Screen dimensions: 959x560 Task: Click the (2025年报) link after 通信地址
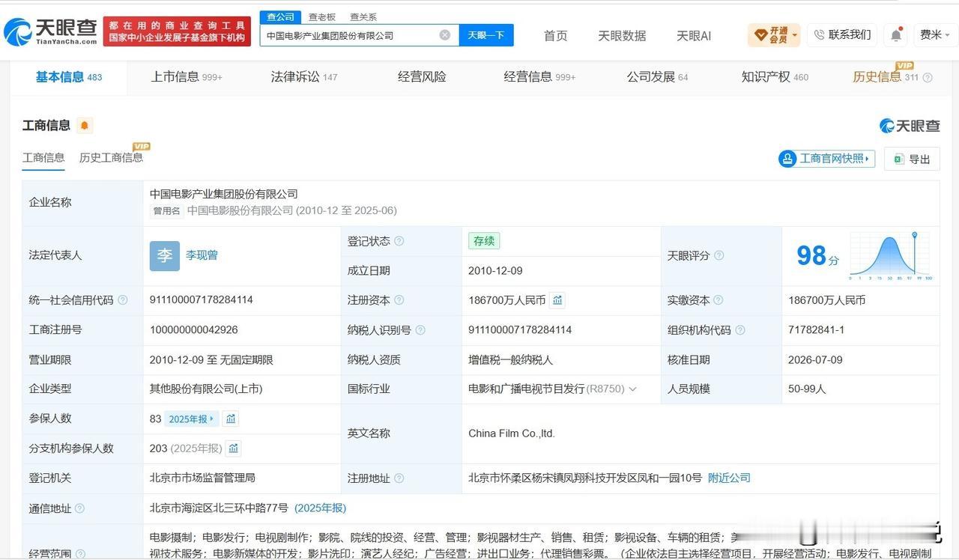pyautogui.click(x=320, y=508)
